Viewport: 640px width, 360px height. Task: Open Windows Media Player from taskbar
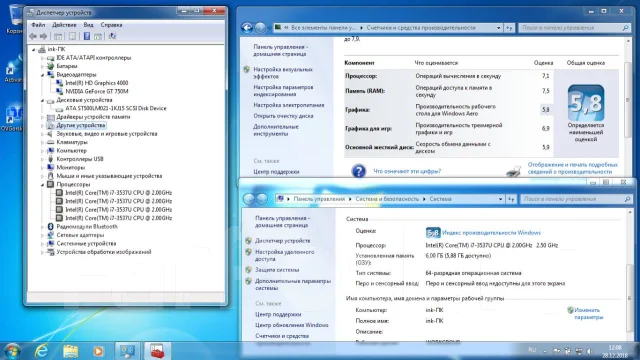(x=98, y=351)
